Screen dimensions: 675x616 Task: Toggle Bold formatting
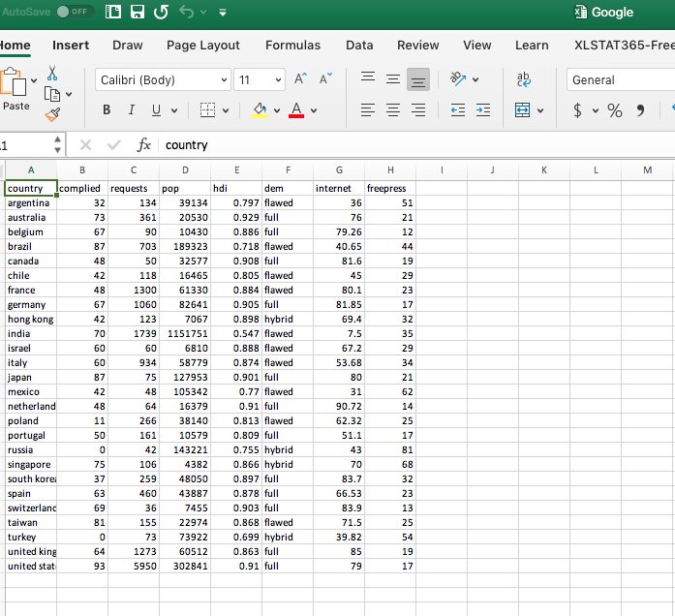(x=107, y=110)
